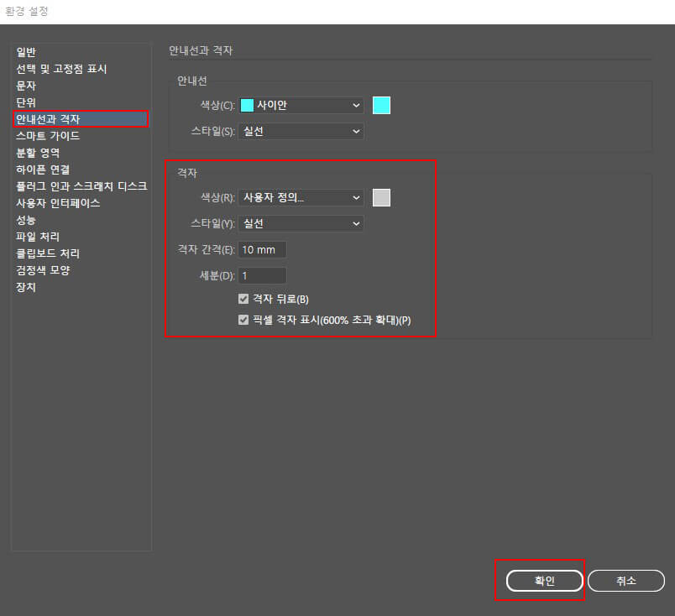Screen dimensions: 675x616
Task: Open 선택 및 고정점 표시 preferences
Action: click(61, 69)
